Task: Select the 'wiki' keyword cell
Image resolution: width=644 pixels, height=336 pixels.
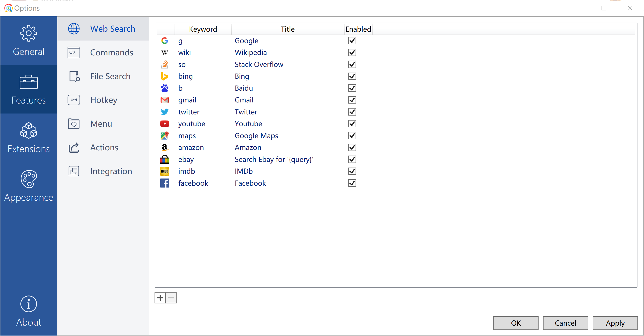Action: pos(184,53)
